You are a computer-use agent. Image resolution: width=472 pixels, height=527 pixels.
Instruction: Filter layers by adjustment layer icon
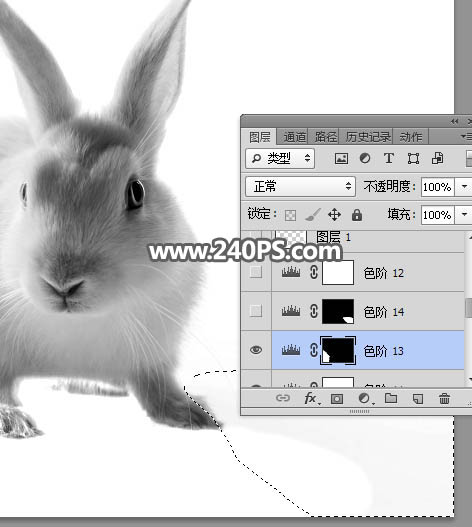pyautogui.click(x=365, y=158)
